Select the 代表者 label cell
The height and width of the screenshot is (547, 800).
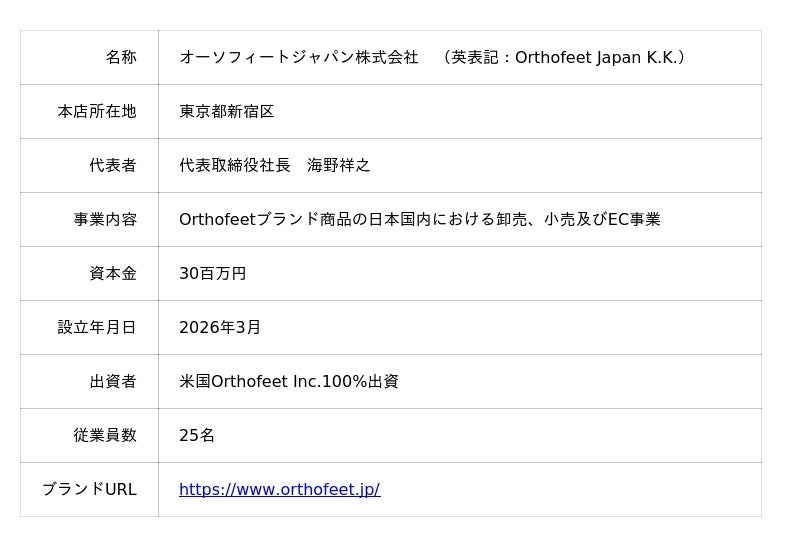[113, 165]
